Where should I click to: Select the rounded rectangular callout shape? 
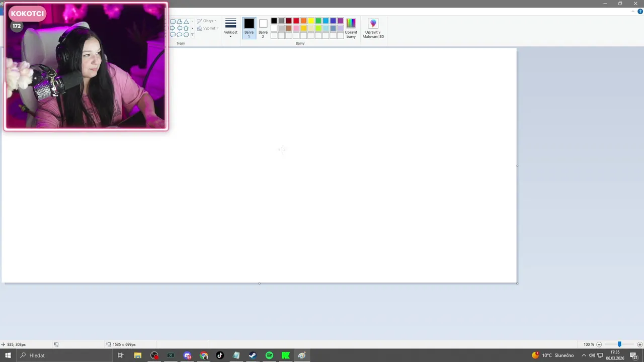coord(173,35)
